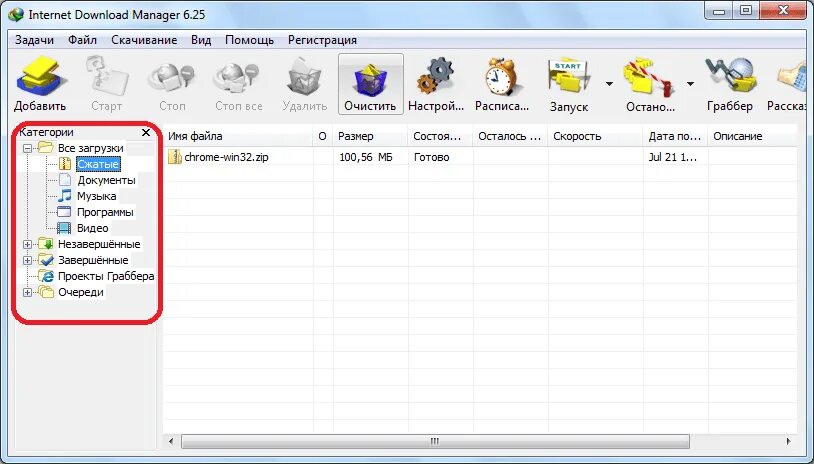
Task: Select the Программы category
Action: click(105, 212)
